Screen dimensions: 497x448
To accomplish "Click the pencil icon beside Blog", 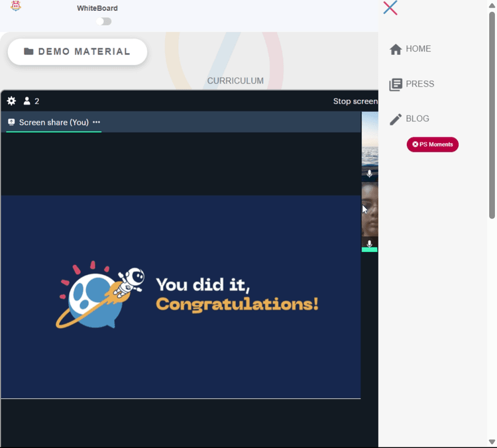I will pyautogui.click(x=395, y=119).
